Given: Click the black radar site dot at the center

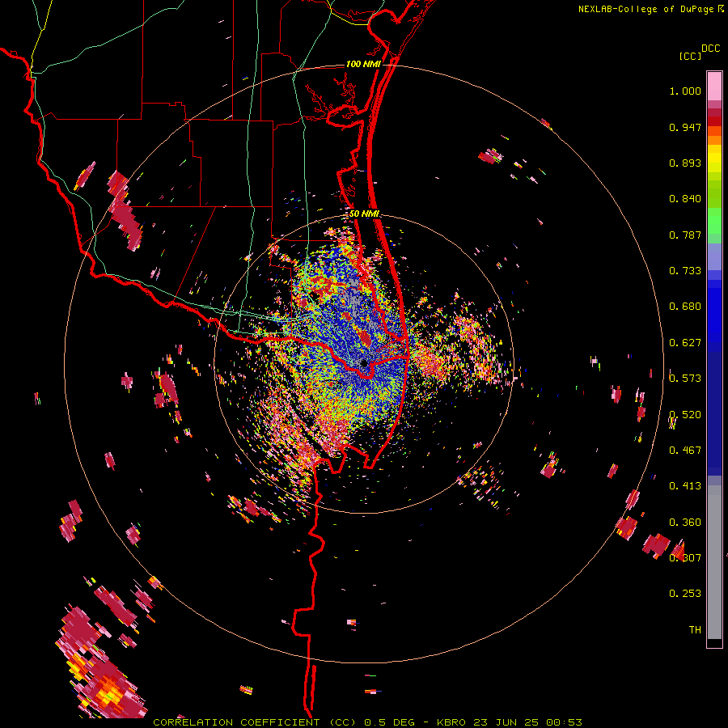Looking at the screenshot, I should pos(364,363).
